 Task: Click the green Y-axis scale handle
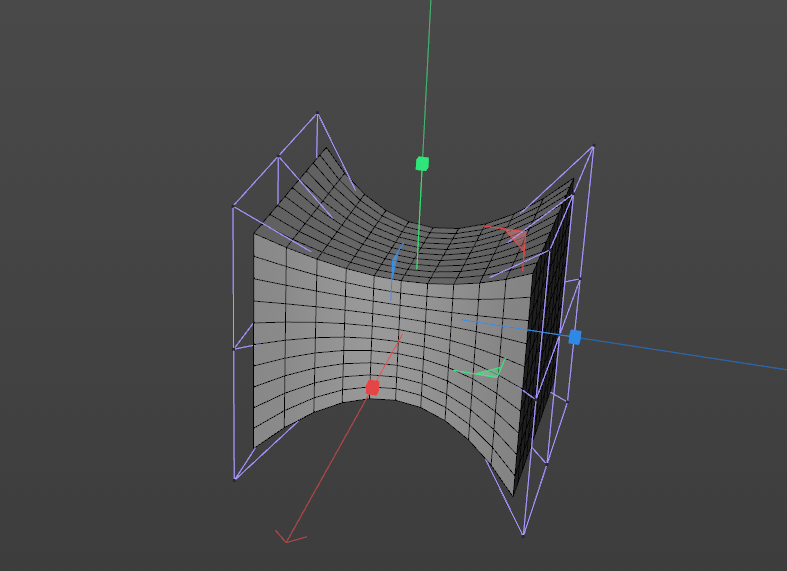click(422, 164)
